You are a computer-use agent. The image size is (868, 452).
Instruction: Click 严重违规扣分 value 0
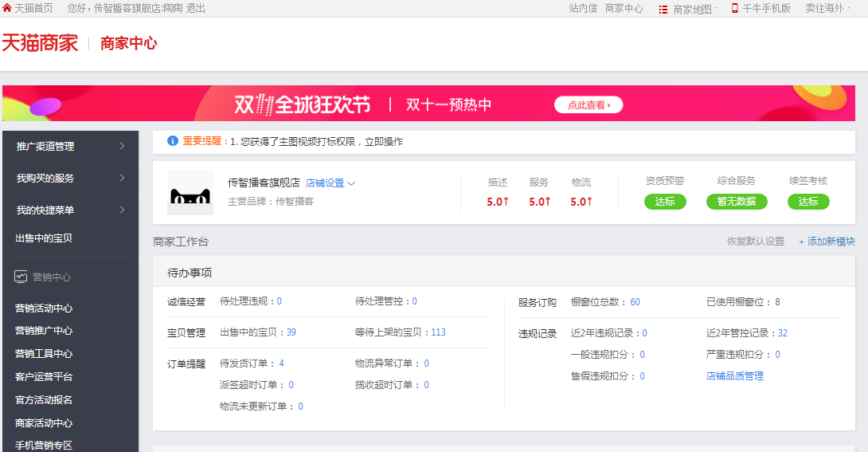coord(778,354)
